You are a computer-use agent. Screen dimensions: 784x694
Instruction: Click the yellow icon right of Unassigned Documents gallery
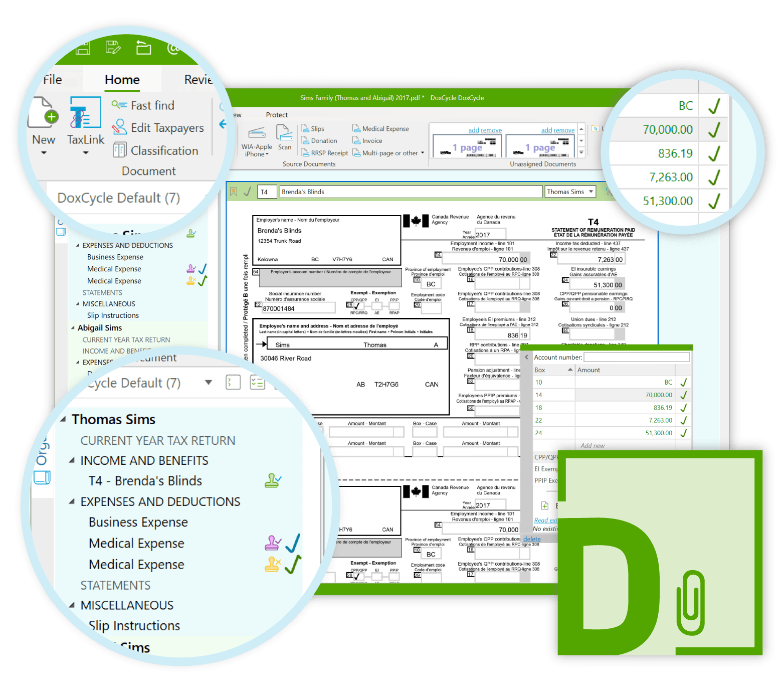click(x=595, y=129)
